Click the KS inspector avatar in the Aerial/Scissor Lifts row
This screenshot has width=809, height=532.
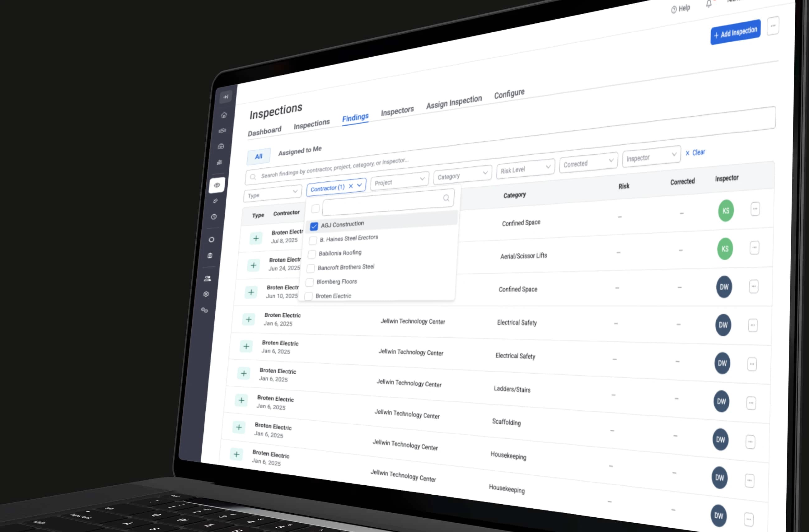(725, 249)
